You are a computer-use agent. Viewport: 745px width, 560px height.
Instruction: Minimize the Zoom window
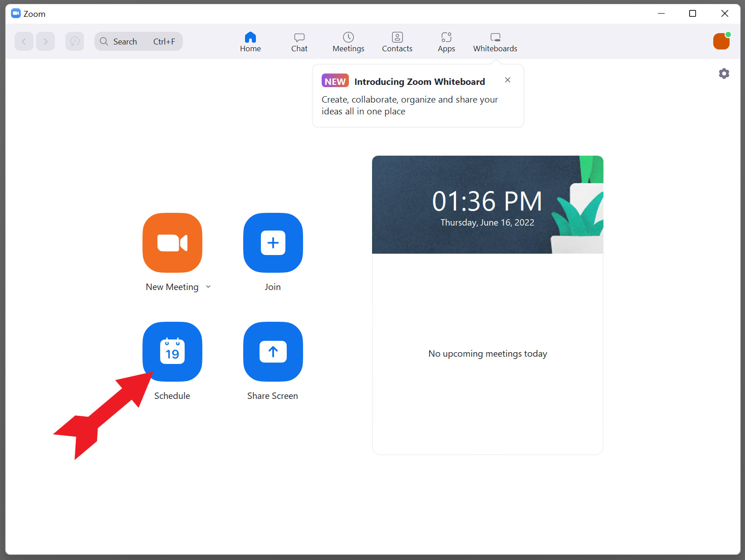click(661, 14)
